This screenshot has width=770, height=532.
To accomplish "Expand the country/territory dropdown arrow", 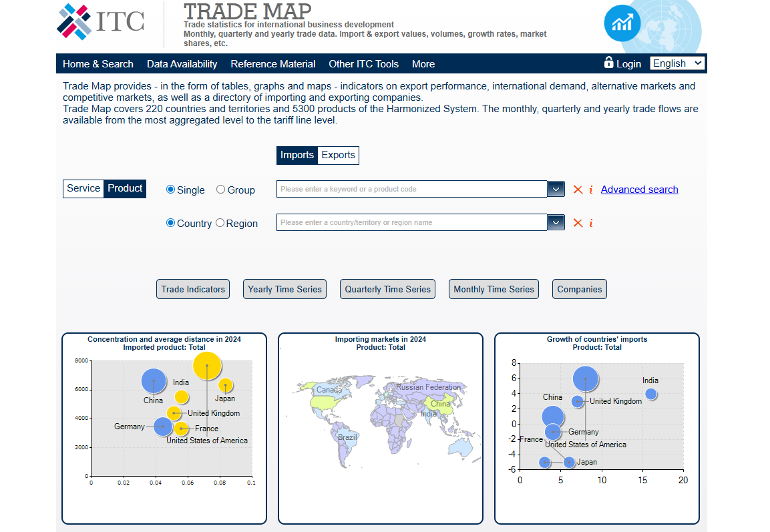I will [x=556, y=222].
